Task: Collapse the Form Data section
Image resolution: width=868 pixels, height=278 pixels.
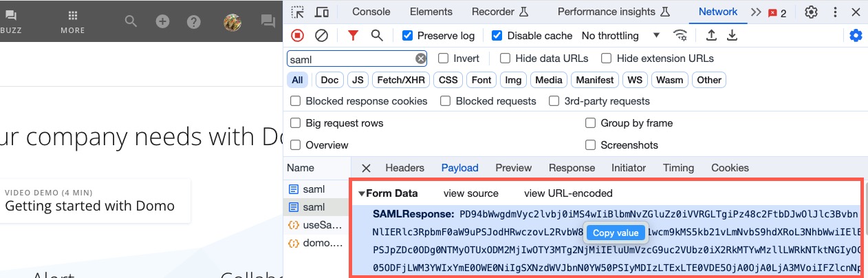Action: [362, 193]
